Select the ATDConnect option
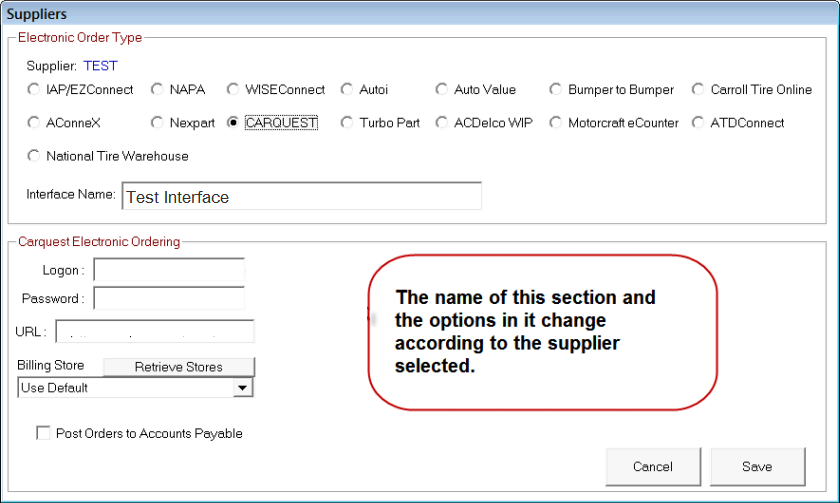 pyautogui.click(x=699, y=123)
